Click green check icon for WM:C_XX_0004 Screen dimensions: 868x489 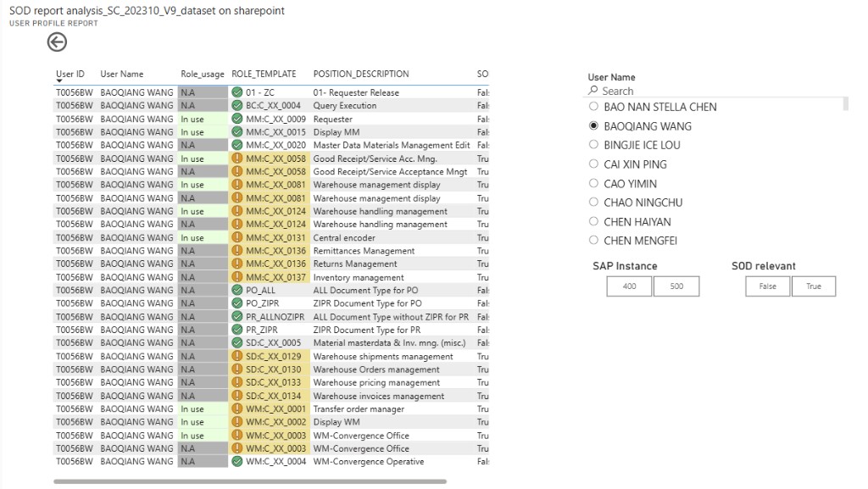click(237, 461)
